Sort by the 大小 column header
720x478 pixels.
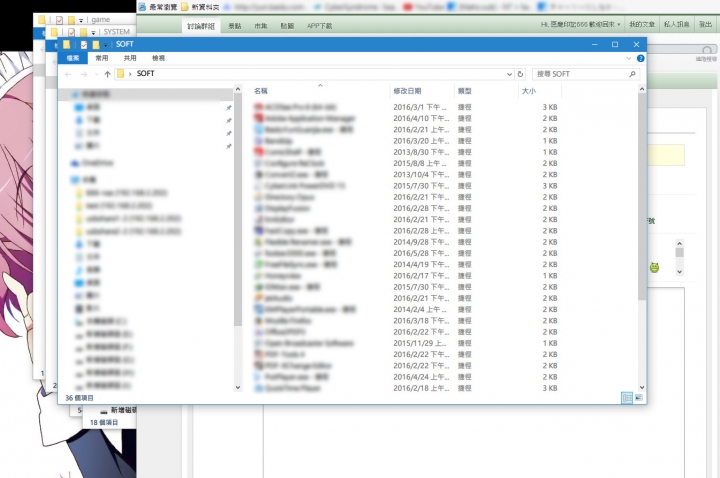coord(529,91)
